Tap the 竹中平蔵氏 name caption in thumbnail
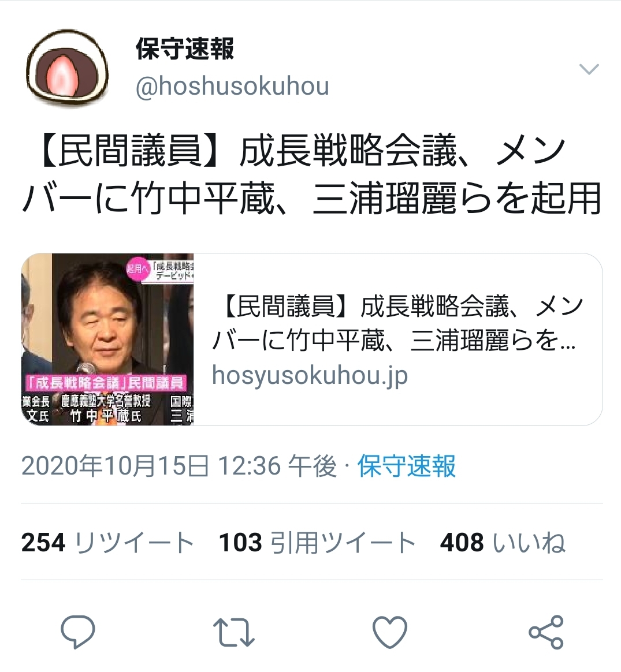The width and height of the screenshot is (621, 672). click(106, 415)
